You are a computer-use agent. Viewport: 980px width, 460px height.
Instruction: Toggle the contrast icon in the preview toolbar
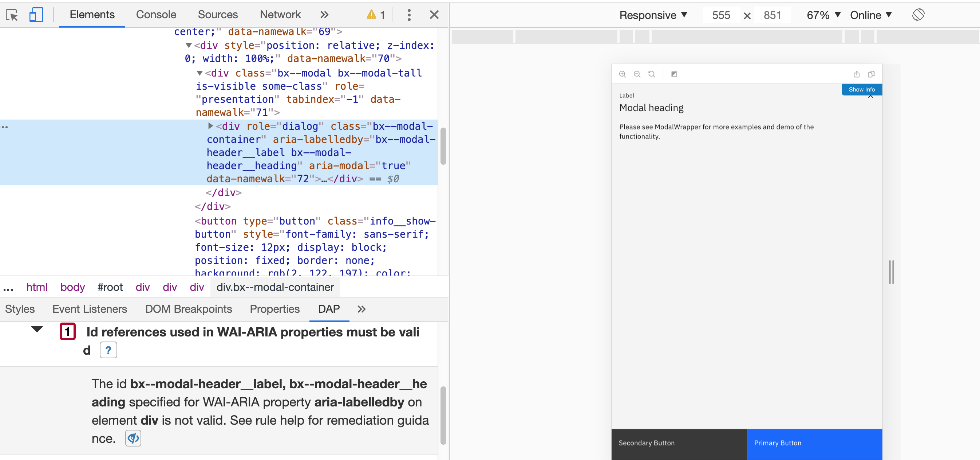[x=674, y=74]
